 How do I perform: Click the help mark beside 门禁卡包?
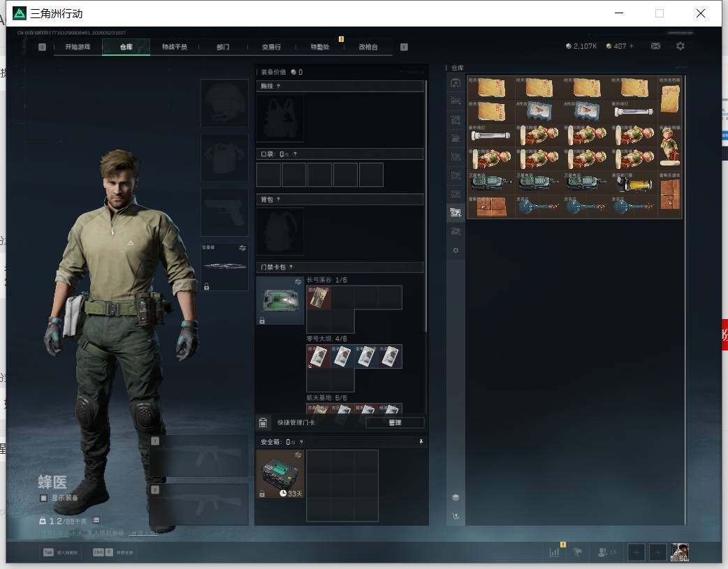(x=291, y=267)
